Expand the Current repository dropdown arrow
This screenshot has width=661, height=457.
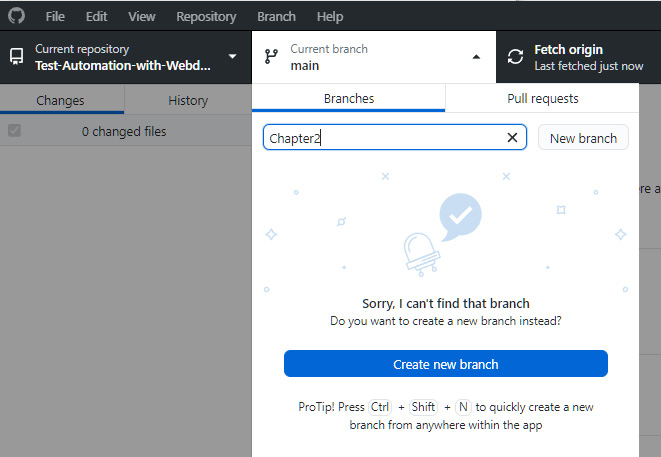pyautogui.click(x=232, y=56)
